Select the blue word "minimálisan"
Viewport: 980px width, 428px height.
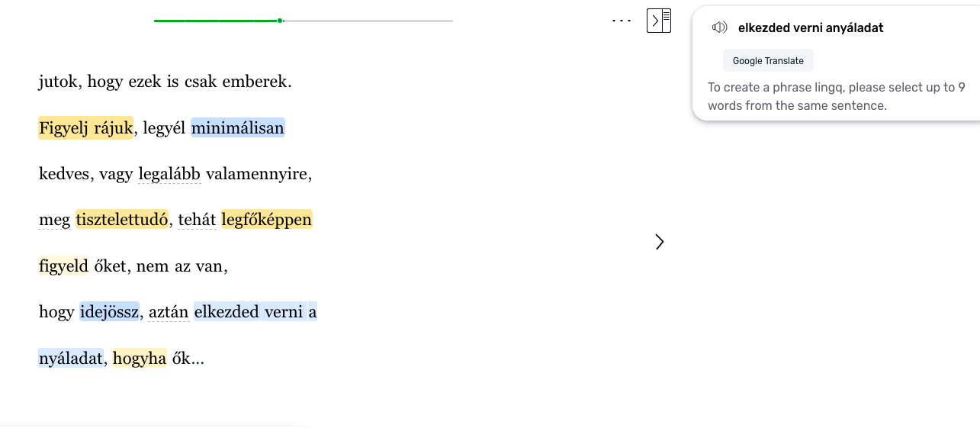(238, 128)
